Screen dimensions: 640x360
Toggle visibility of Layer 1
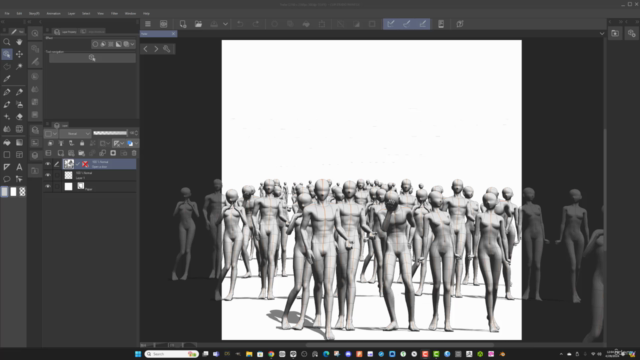(48, 175)
